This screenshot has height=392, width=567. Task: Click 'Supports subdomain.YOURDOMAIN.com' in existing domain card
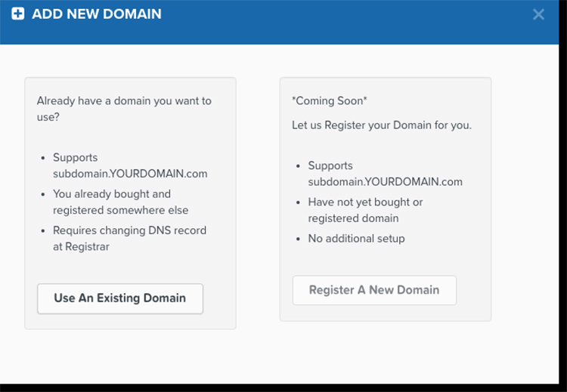[130, 165]
